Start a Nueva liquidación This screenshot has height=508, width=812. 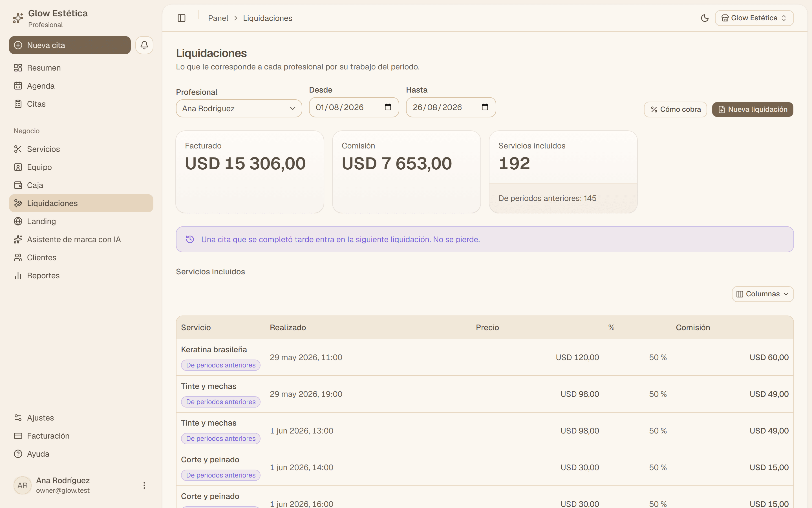coord(753,110)
